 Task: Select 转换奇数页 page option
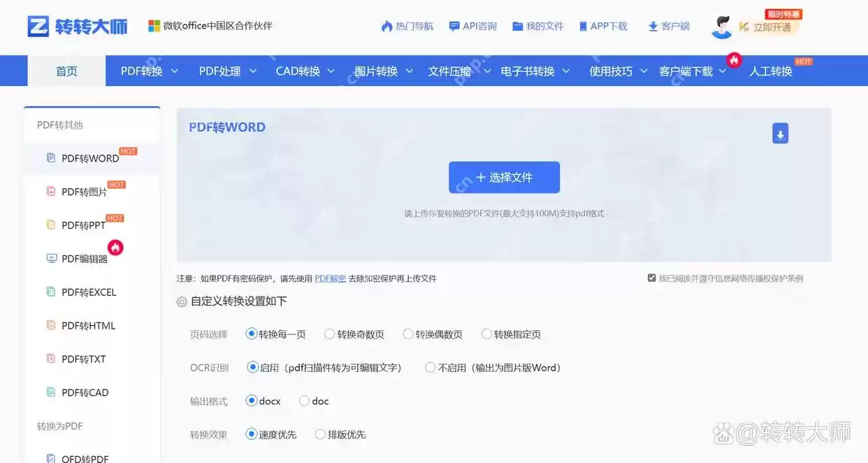(x=329, y=334)
